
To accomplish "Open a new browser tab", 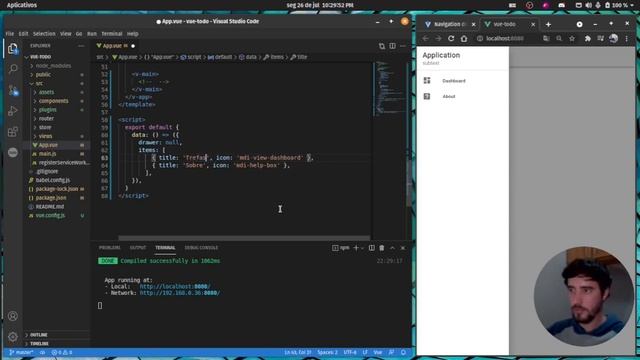I will click(548, 24).
